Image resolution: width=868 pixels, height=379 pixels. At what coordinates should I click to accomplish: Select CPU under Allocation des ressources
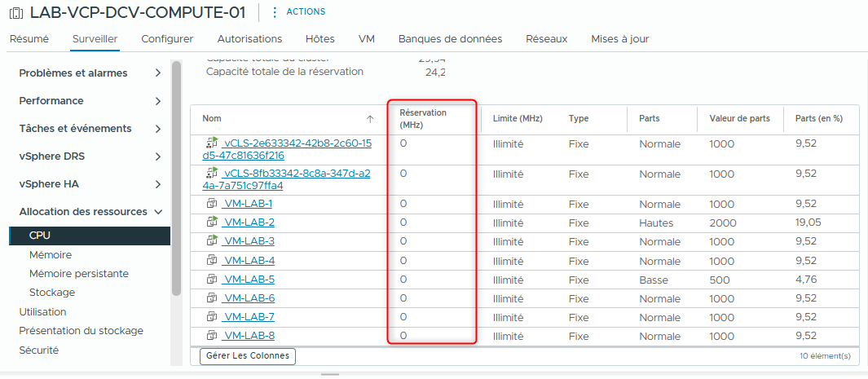point(90,236)
